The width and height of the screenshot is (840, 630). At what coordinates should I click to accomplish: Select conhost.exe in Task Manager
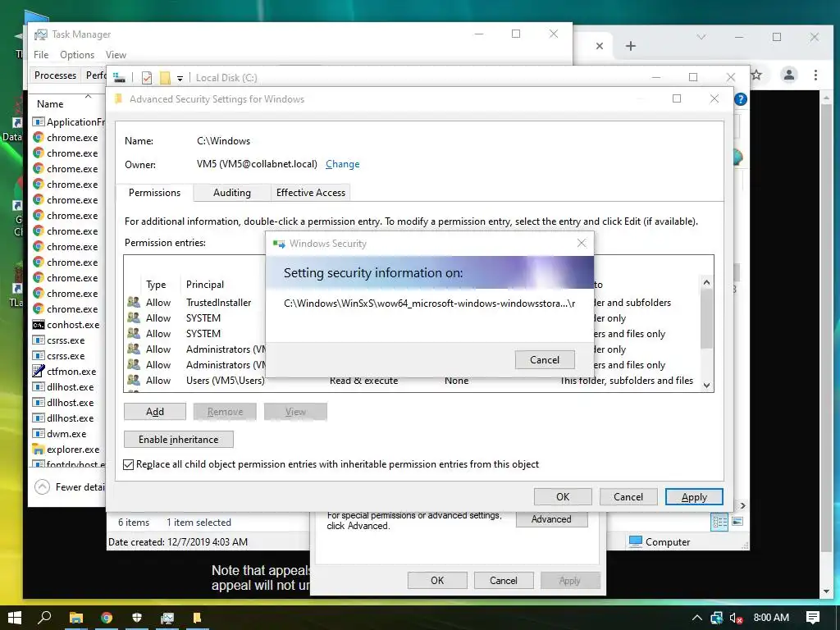67,325
